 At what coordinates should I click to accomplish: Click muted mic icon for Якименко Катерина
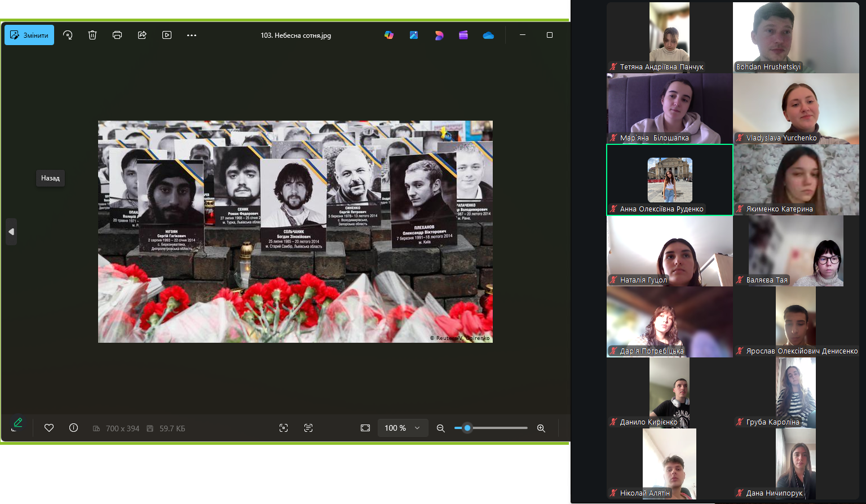pos(740,209)
